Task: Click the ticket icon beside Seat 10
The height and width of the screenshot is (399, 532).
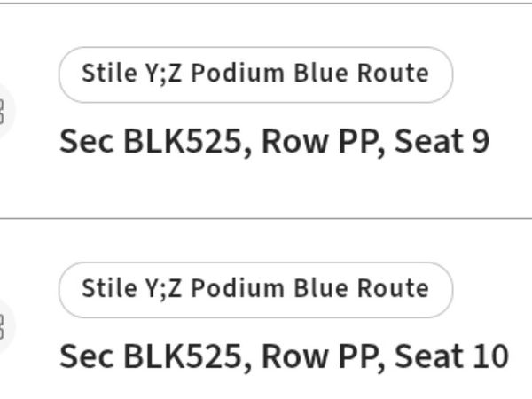Action: pos(3,326)
